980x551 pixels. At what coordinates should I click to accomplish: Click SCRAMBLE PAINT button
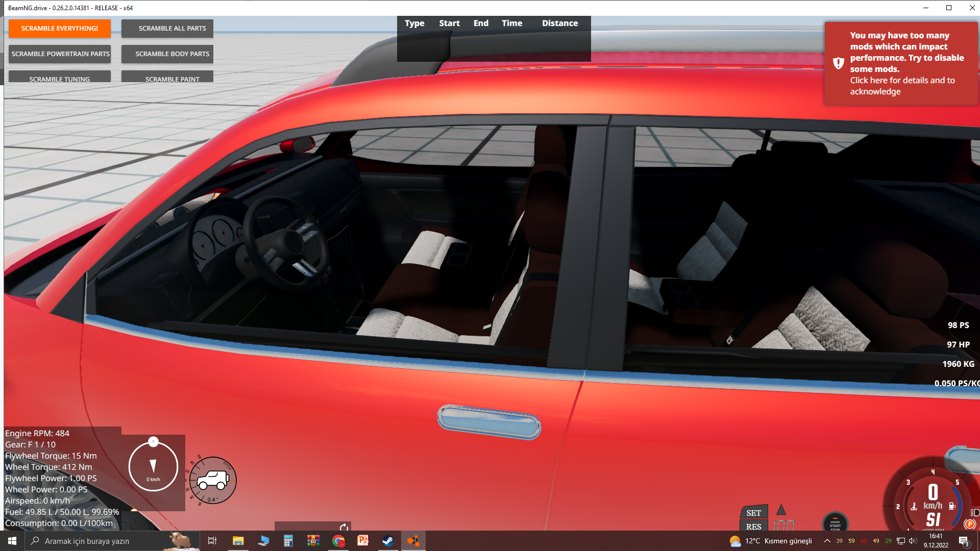167,77
